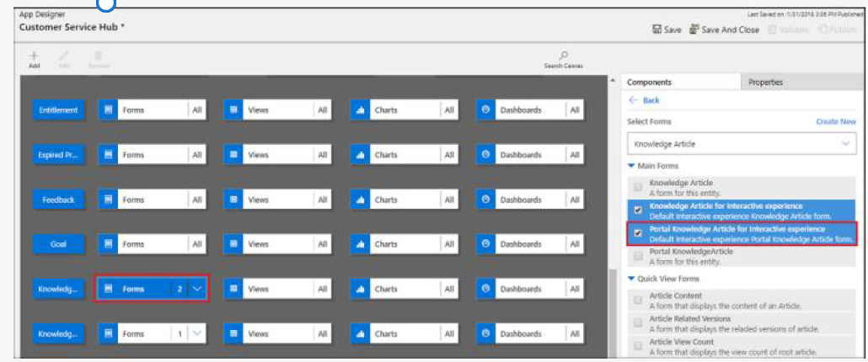Viewport: 868px width, 362px height.
Task: Click the Forms icon in Goal row
Action: tap(109, 244)
